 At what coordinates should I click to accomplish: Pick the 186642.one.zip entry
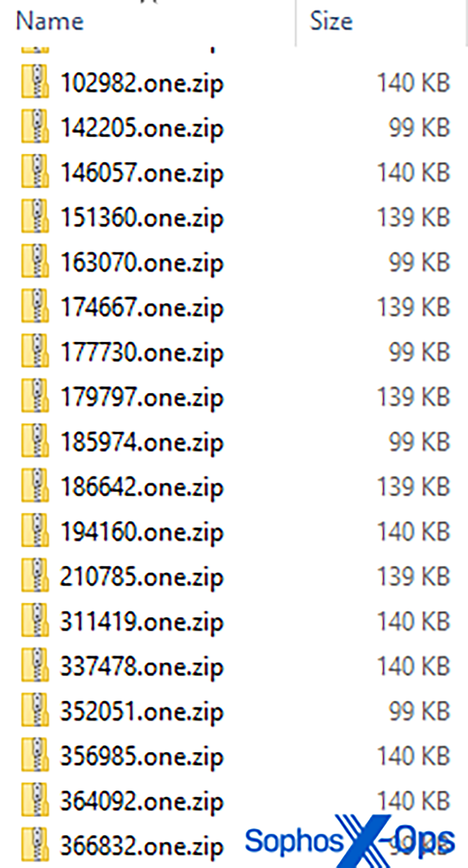142,488
